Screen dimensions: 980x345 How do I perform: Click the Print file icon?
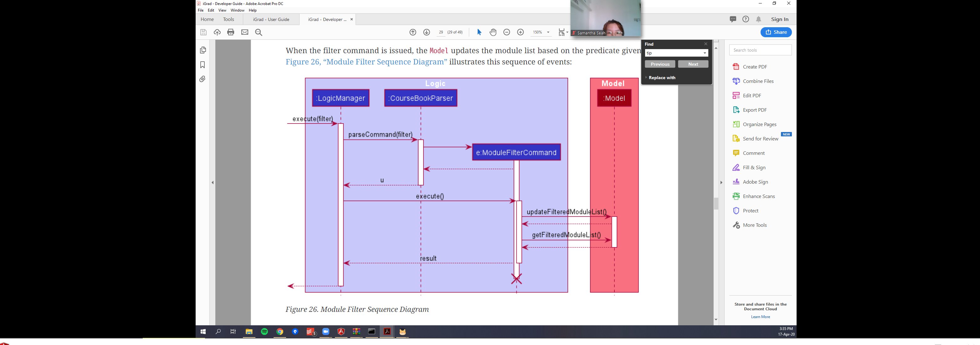(x=231, y=32)
